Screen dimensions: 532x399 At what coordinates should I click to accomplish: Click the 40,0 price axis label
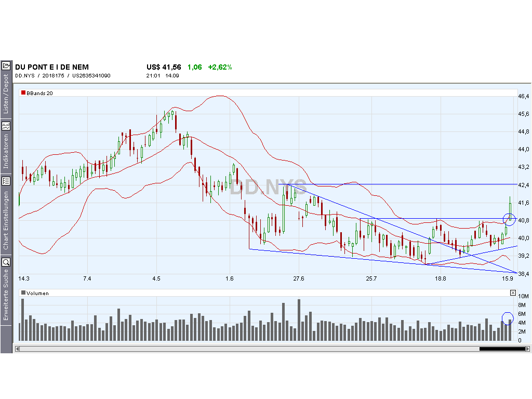[x=524, y=238]
